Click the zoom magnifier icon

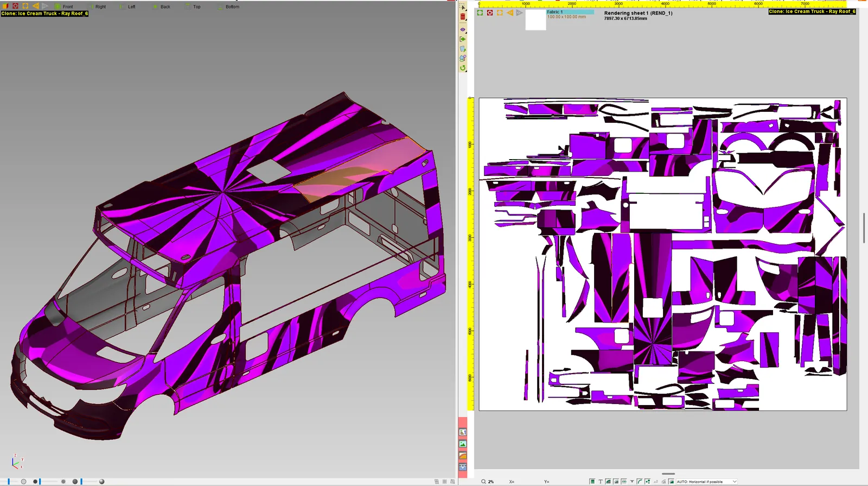(483, 482)
